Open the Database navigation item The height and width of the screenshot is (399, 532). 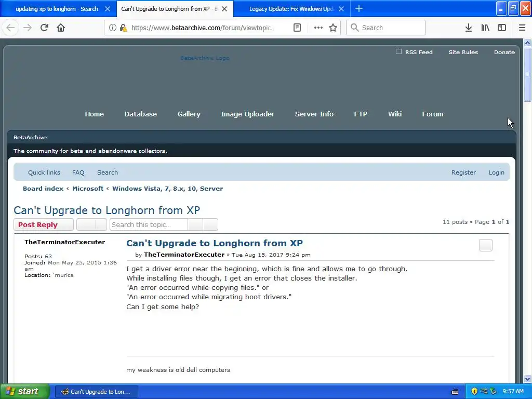tap(140, 114)
